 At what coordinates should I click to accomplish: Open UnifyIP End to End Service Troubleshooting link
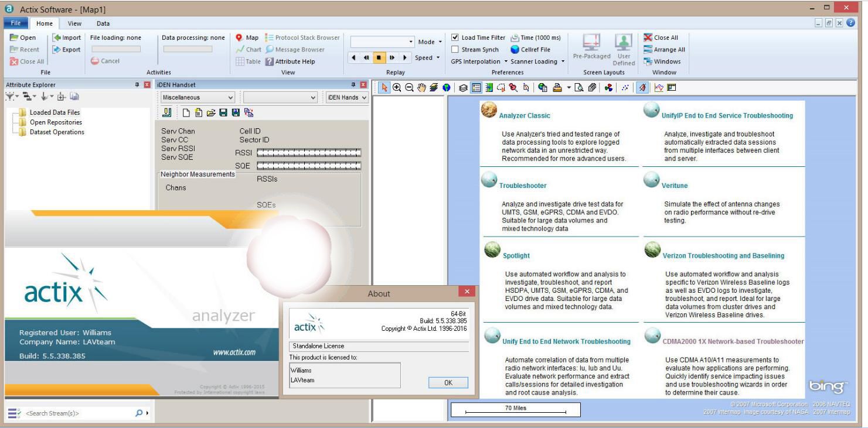[x=727, y=116]
